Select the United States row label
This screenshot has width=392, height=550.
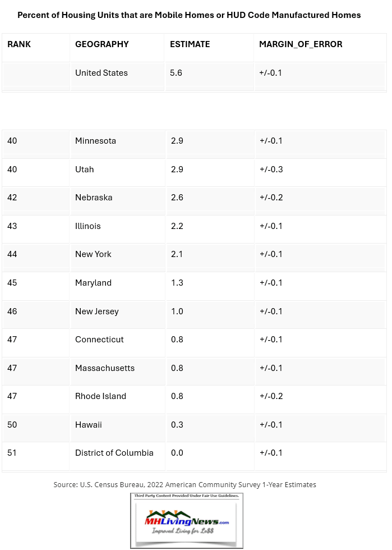pyautogui.click(x=102, y=73)
